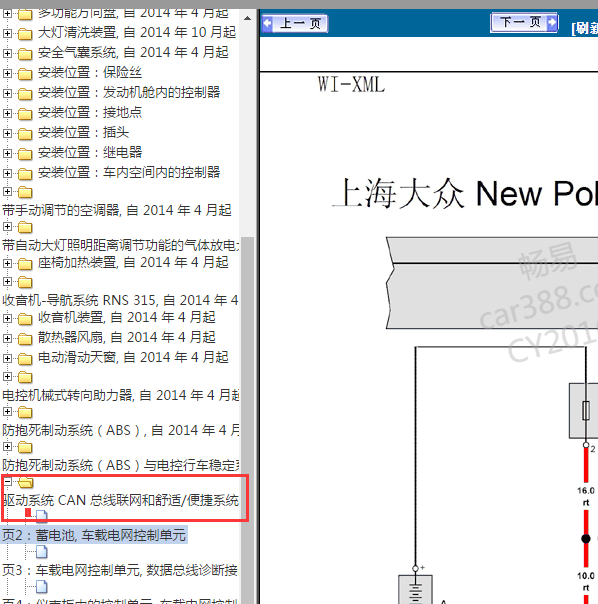Select 大灯清洗装置, 自 2014 年 10 月起

(x=137, y=32)
